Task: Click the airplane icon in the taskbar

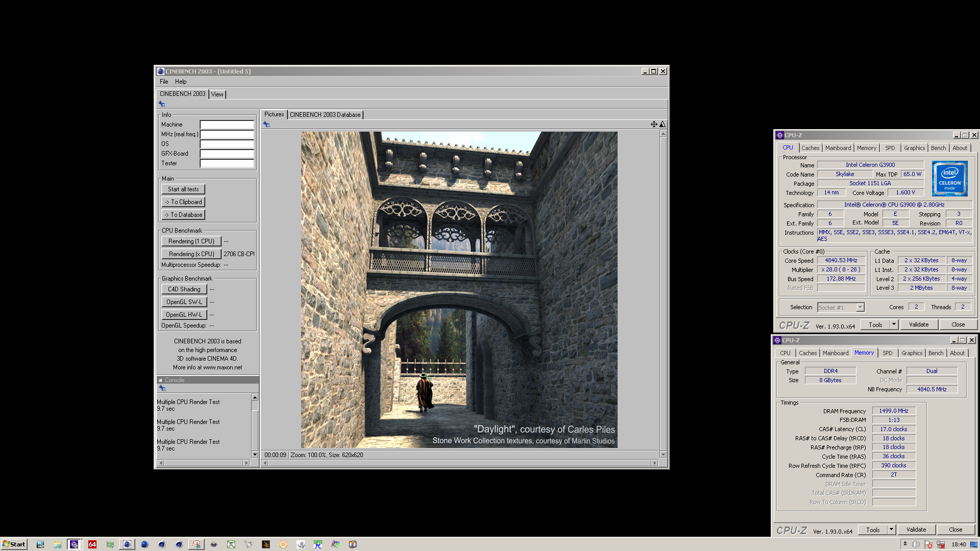Action: (x=249, y=544)
